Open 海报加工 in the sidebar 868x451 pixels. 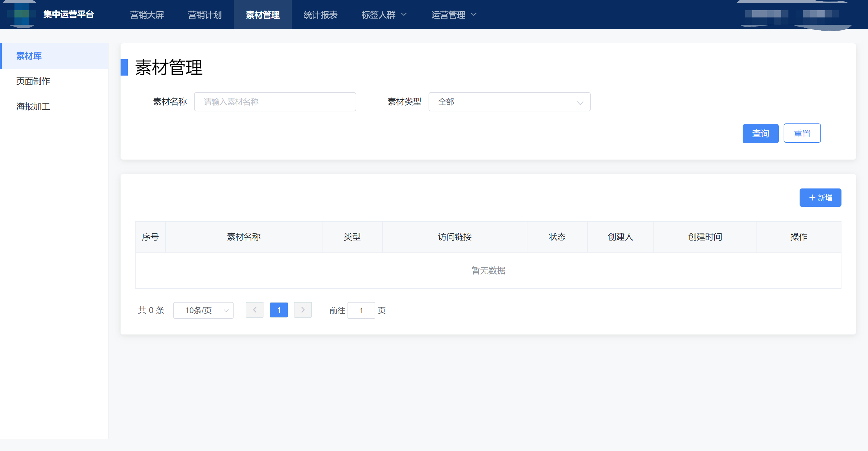click(54, 107)
